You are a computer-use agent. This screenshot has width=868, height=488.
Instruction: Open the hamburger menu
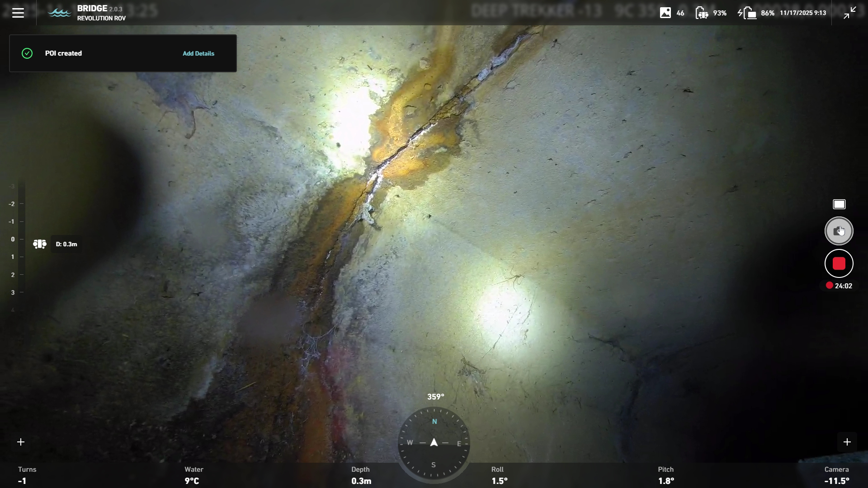tap(18, 13)
